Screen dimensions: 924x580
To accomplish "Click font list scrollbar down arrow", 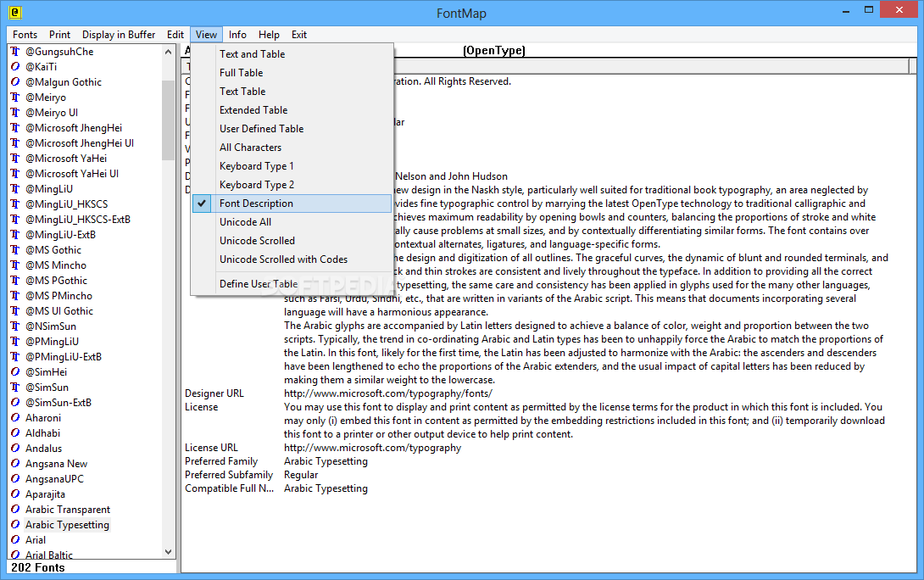I will point(169,552).
